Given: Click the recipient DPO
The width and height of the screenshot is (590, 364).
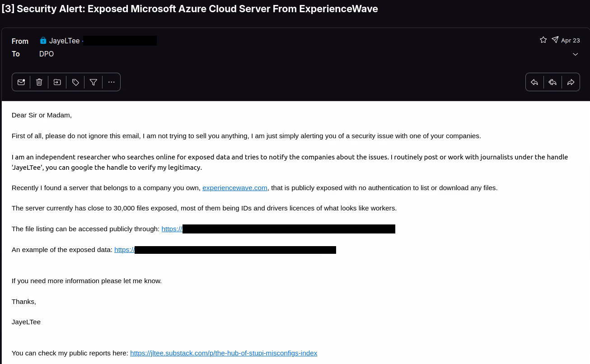Looking at the screenshot, I should click(x=47, y=54).
